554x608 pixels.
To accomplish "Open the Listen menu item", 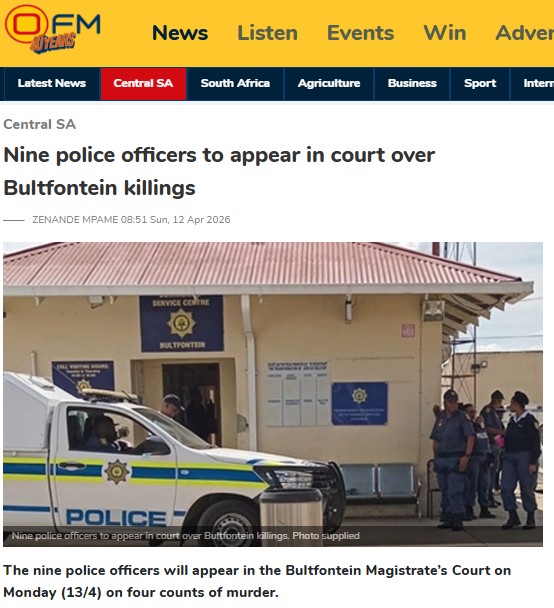I will tap(268, 33).
